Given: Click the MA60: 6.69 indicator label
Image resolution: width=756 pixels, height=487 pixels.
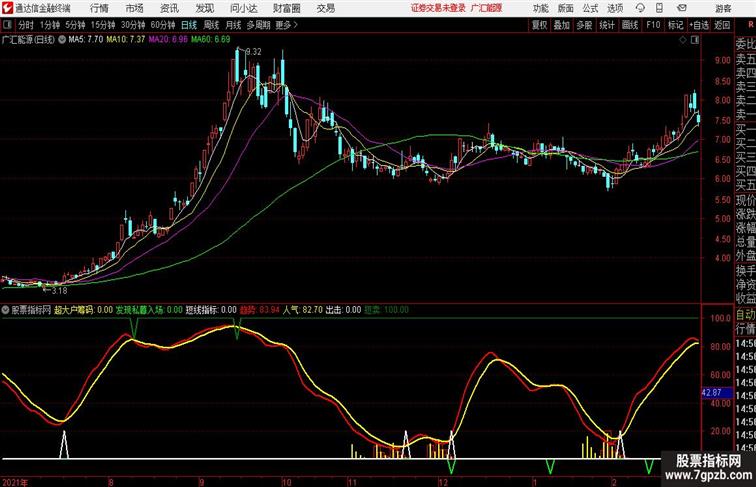Looking at the screenshot, I should click(x=210, y=40).
